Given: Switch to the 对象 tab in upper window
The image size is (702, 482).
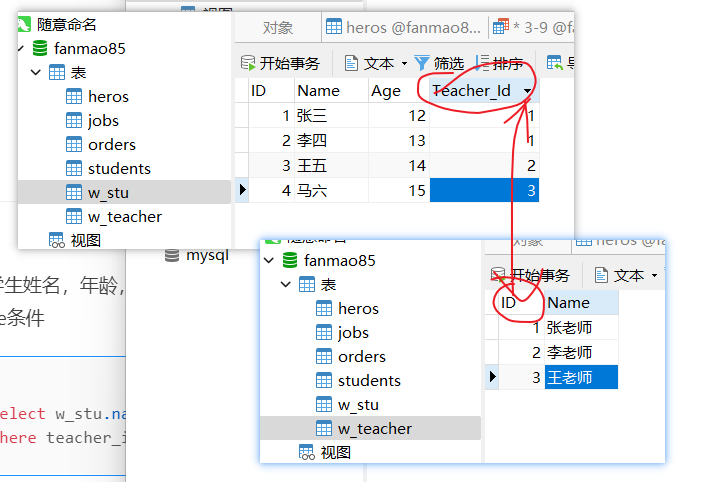Looking at the screenshot, I should pyautogui.click(x=278, y=28).
